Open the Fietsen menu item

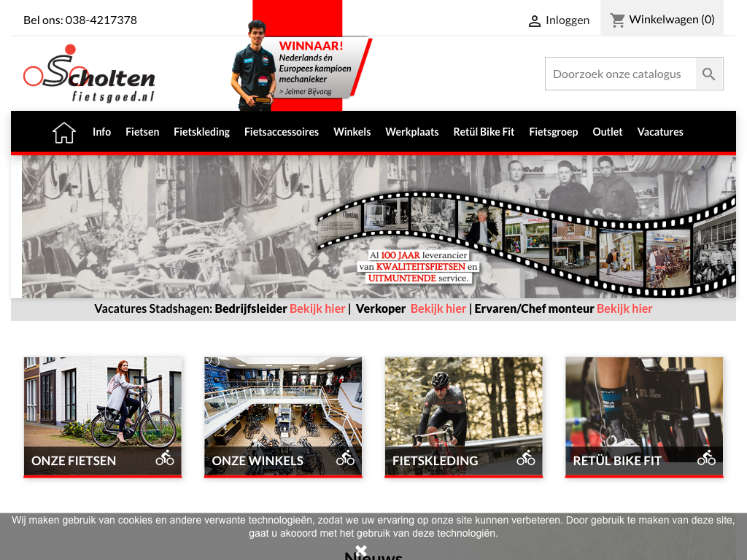[x=142, y=132]
